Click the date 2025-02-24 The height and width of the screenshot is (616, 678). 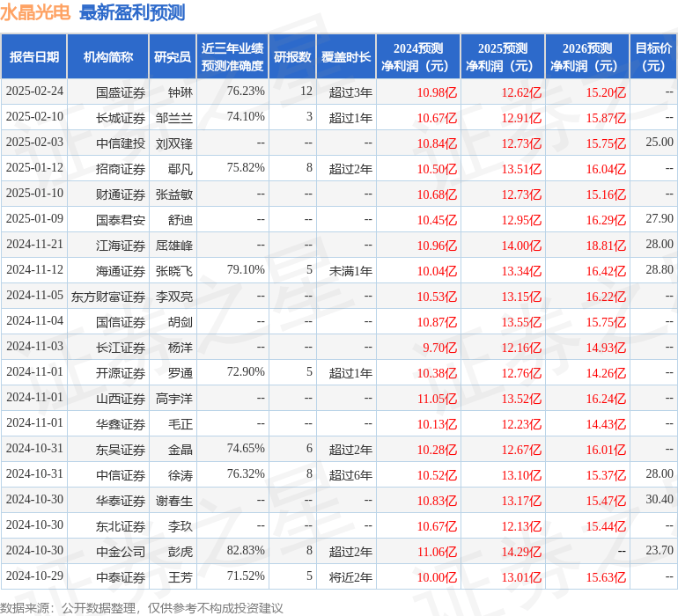(34, 91)
